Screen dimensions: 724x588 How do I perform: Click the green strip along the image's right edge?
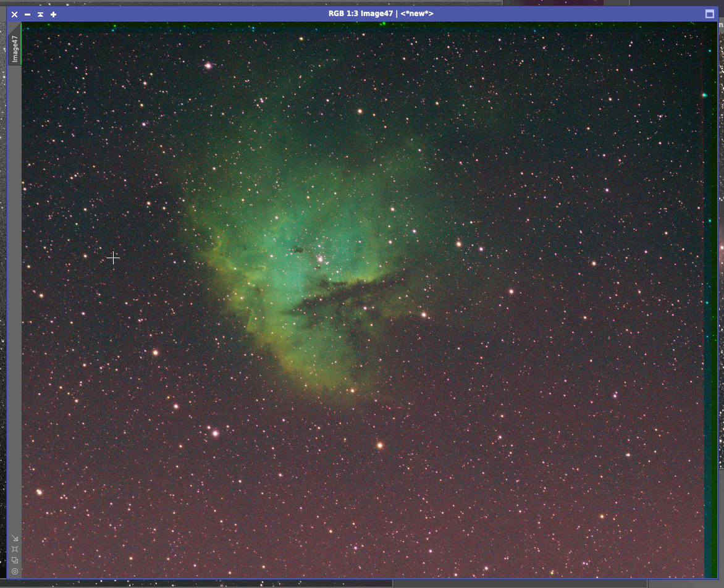pos(713,309)
